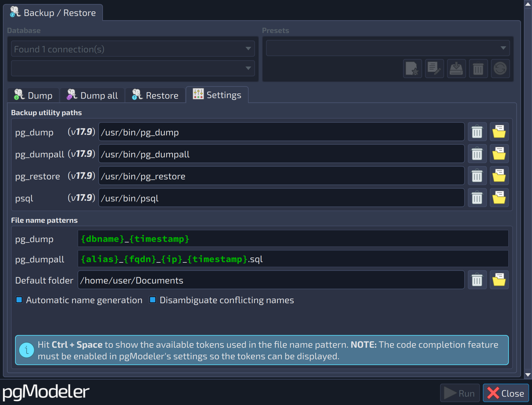This screenshot has height=405, width=532.
Task: Select the Settings tab
Action: [217, 95]
